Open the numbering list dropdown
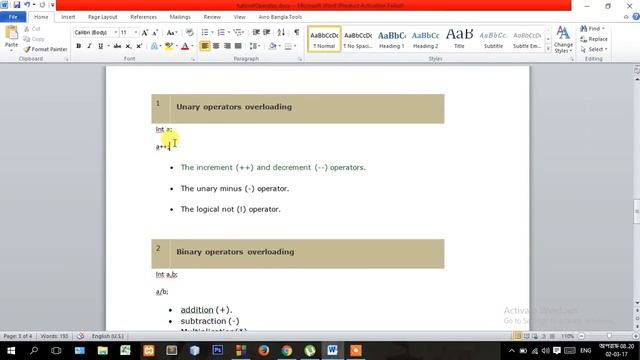640x360 pixels. coord(229,33)
